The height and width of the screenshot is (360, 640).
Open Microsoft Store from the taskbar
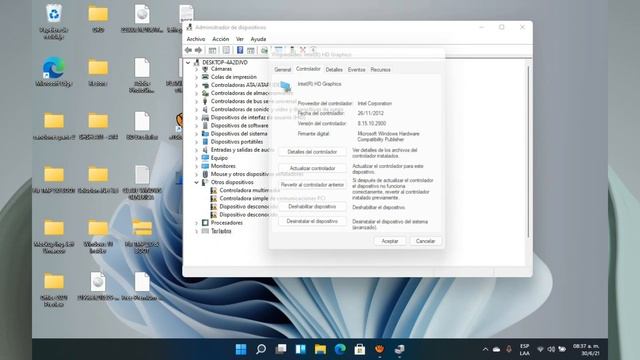click(x=360, y=349)
